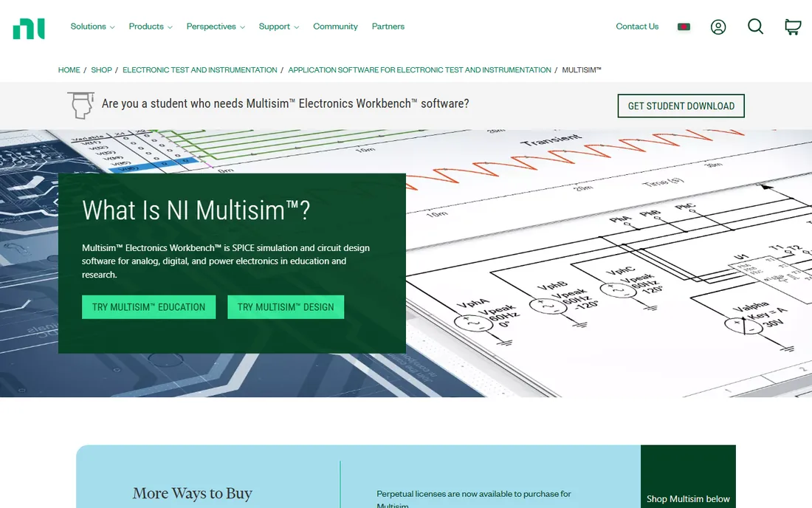Navigate to SHOP breadcrumb
812x508 pixels.
pos(102,70)
